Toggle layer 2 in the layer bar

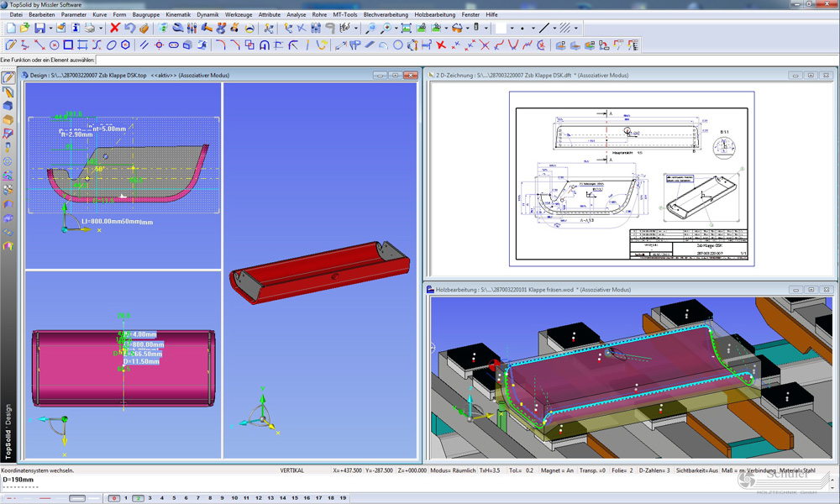138,498
